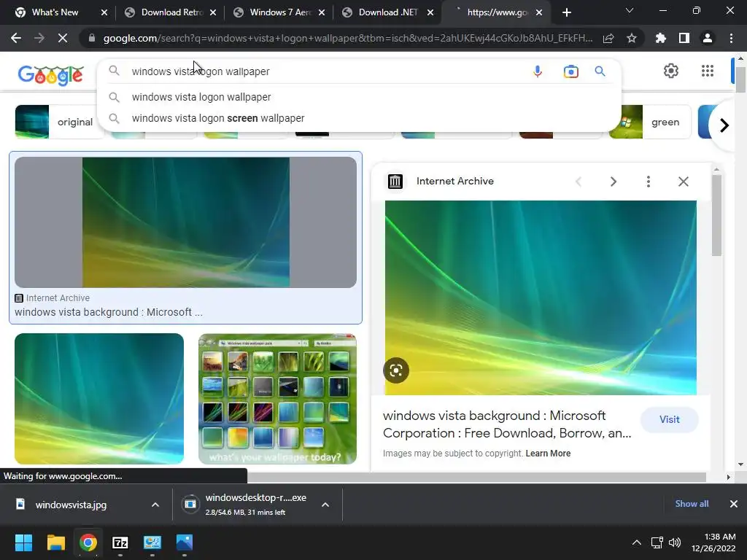
Task: Filter images by the "original" chip
Action: point(59,122)
